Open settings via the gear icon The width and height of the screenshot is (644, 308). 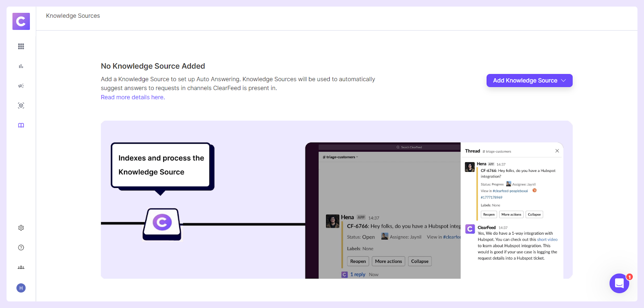tap(21, 228)
